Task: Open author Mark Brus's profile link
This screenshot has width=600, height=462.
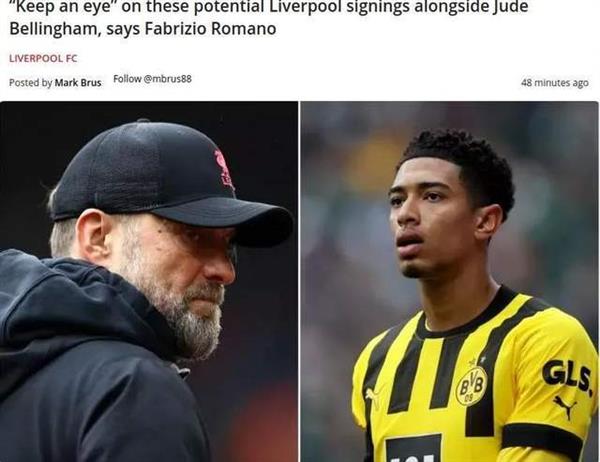Action: pos(78,83)
